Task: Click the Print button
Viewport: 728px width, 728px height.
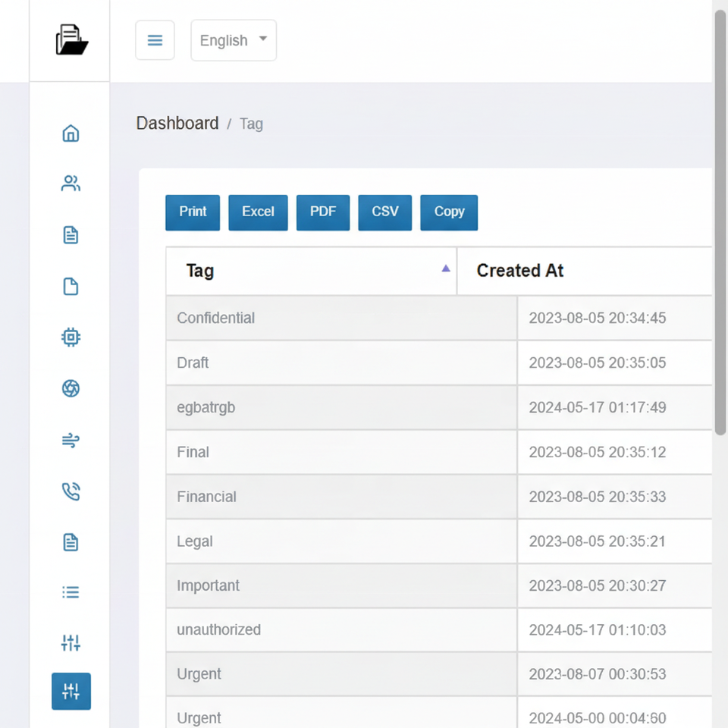Action: 193,212
